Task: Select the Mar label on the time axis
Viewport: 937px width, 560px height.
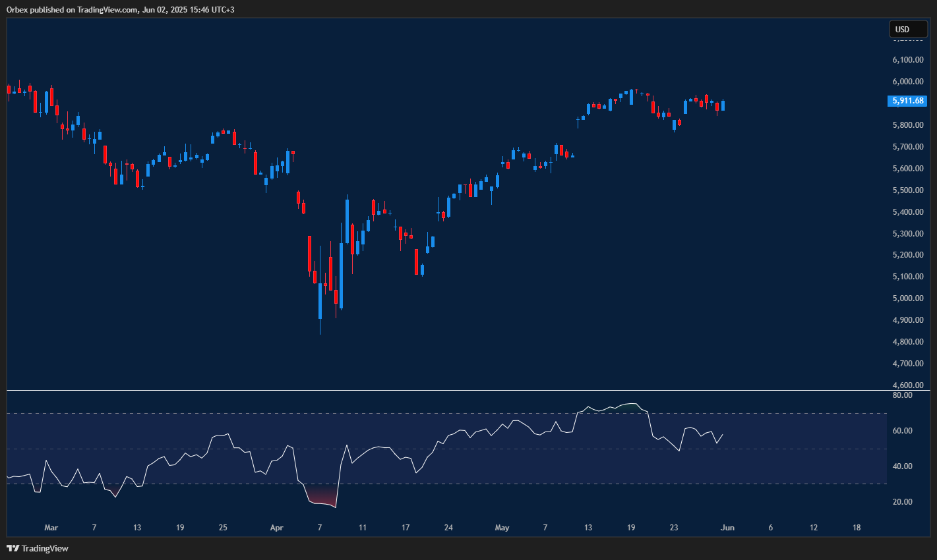Action: coord(51,528)
